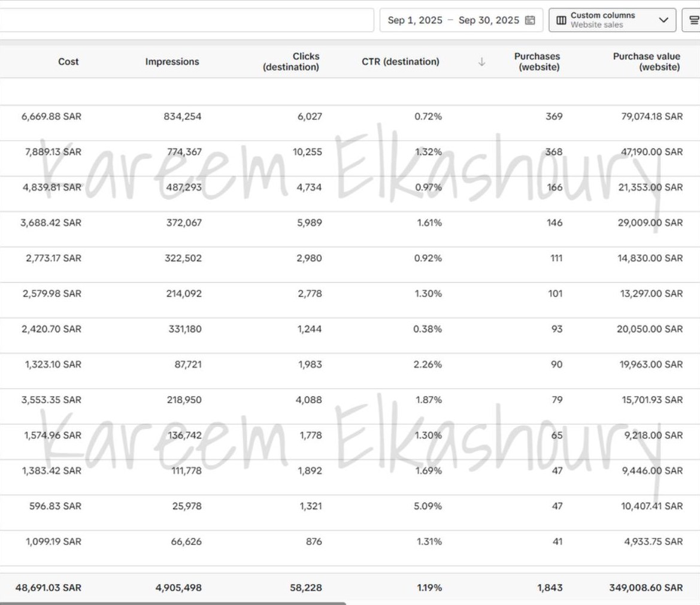The width and height of the screenshot is (700, 605).
Task: Sort by the Cost column header
Action: 68,62
